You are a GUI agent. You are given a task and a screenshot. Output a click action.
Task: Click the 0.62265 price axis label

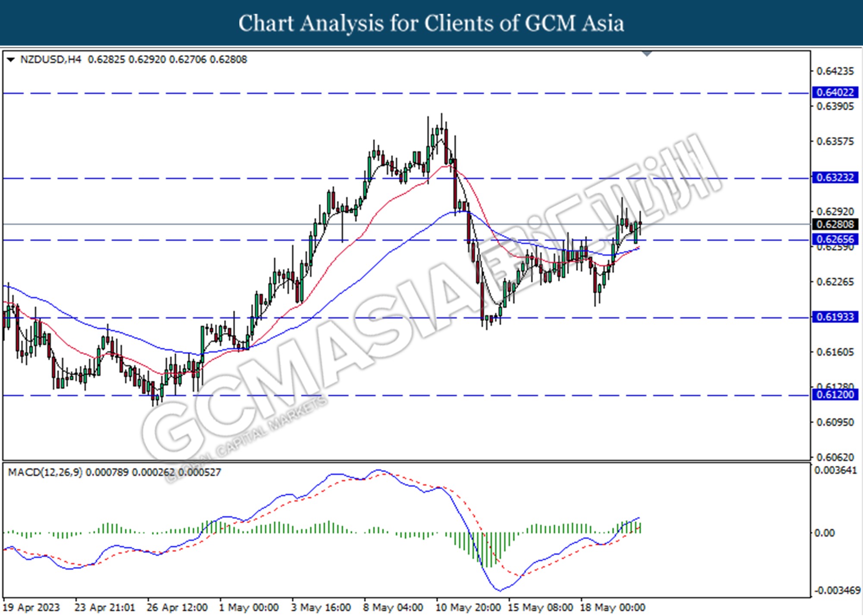click(835, 282)
